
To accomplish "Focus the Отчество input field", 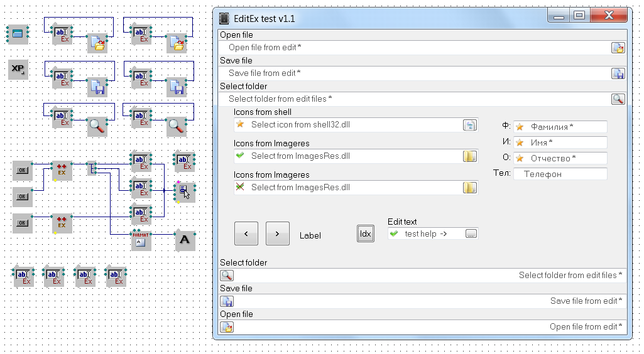I will [560, 158].
